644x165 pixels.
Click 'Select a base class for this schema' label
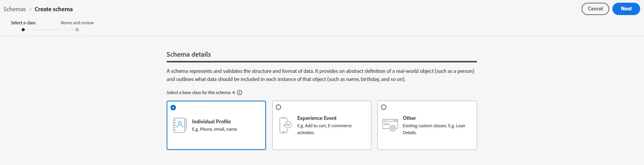(x=198, y=93)
